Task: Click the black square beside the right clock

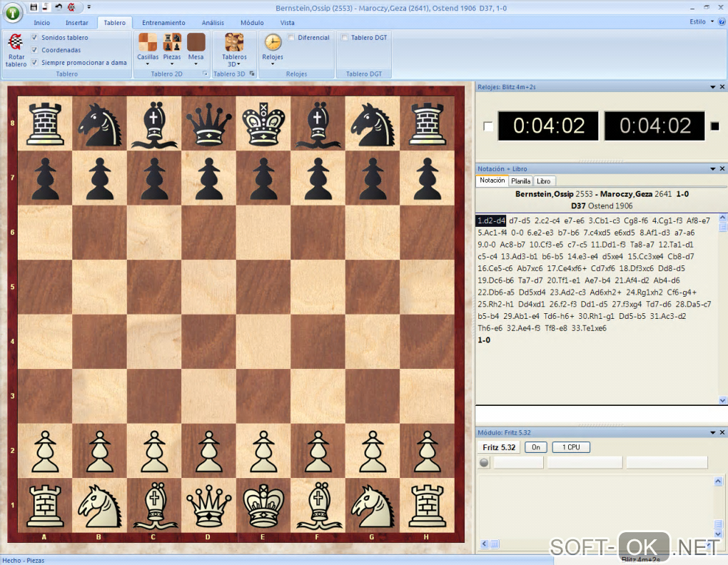Action: (715, 126)
